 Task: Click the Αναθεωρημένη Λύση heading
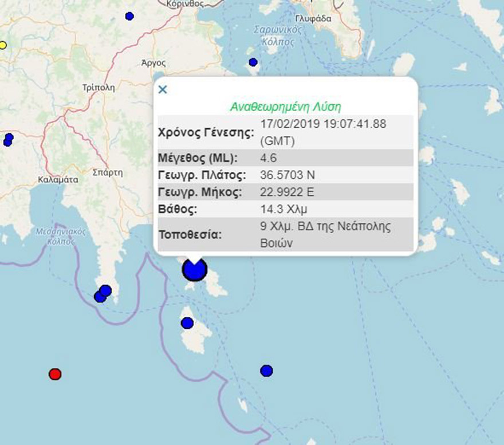click(x=285, y=107)
